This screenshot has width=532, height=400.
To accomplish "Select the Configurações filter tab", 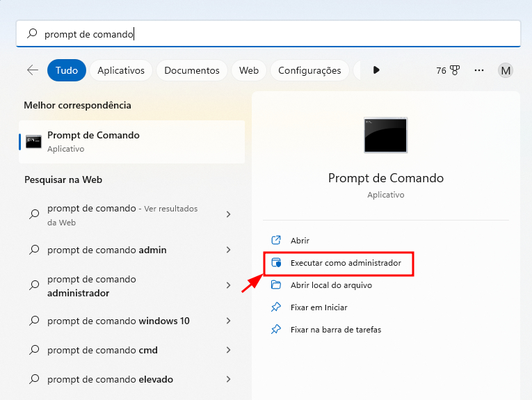I will point(309,70).
